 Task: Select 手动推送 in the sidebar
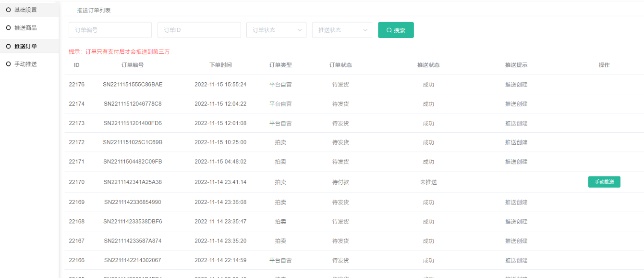pyautogui.click(x=25, y=64)
